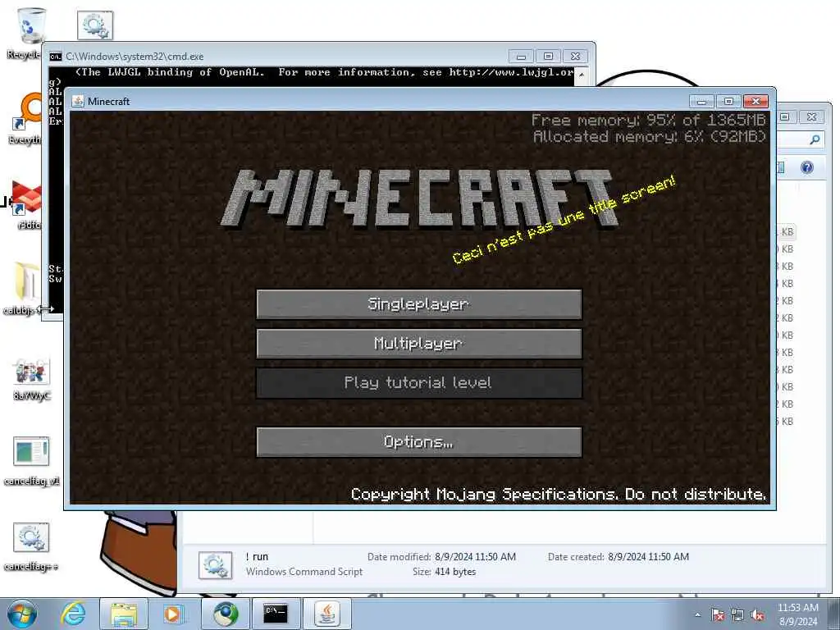Click Date created value in details pane
Viewport: 840px width, 630px height.
[x=648, y=557]
